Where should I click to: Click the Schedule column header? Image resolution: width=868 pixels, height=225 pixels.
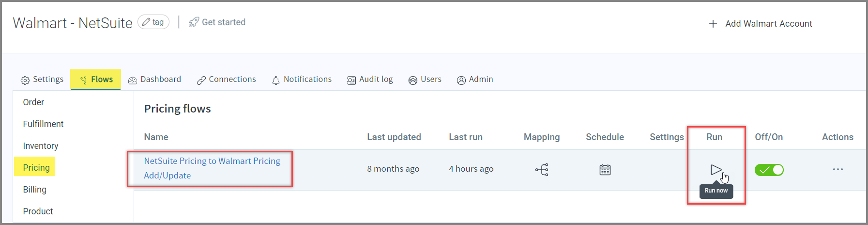point(605,137)
